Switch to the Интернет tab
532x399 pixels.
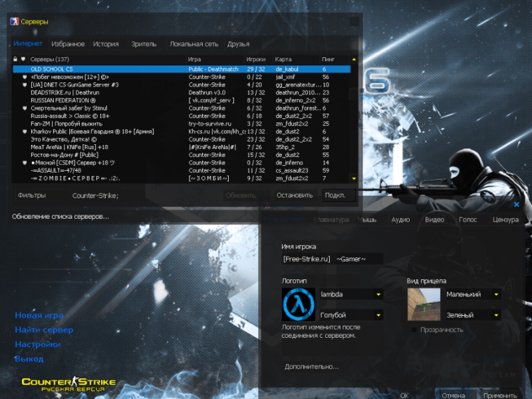28,44
